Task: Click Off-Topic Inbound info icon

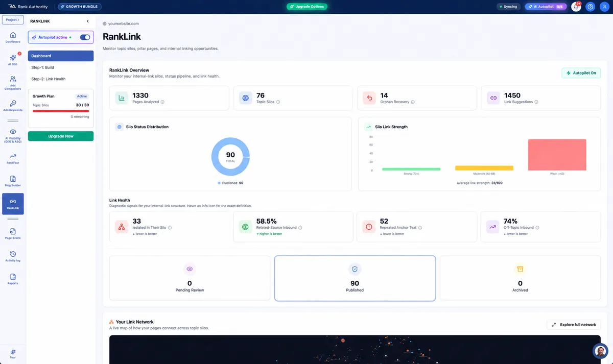Action: [x=538, y=228]
